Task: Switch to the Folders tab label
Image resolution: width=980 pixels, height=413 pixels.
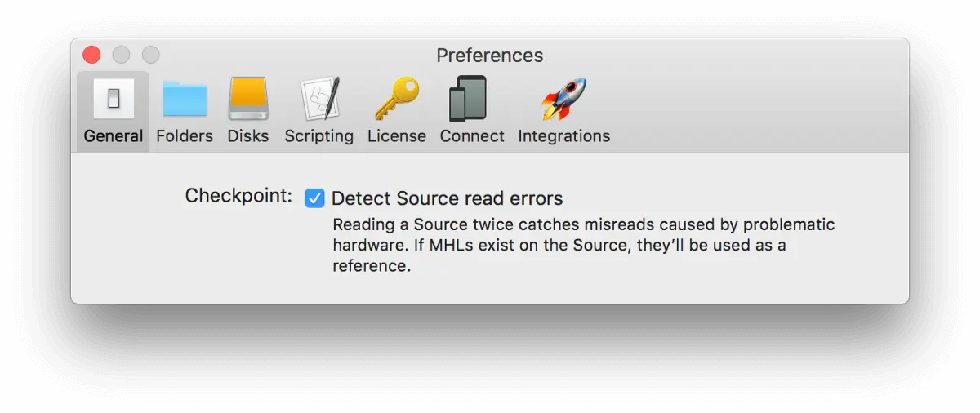Action: (185, 136)
